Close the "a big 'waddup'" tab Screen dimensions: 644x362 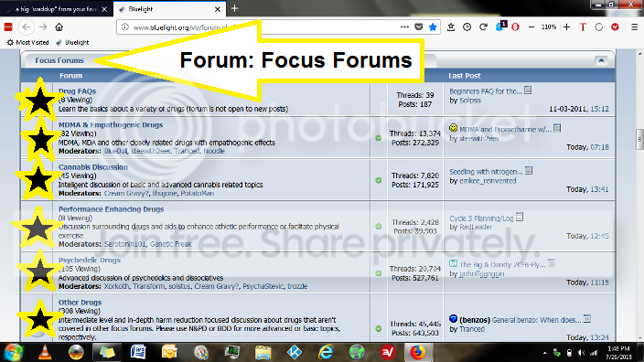[104, 9]
